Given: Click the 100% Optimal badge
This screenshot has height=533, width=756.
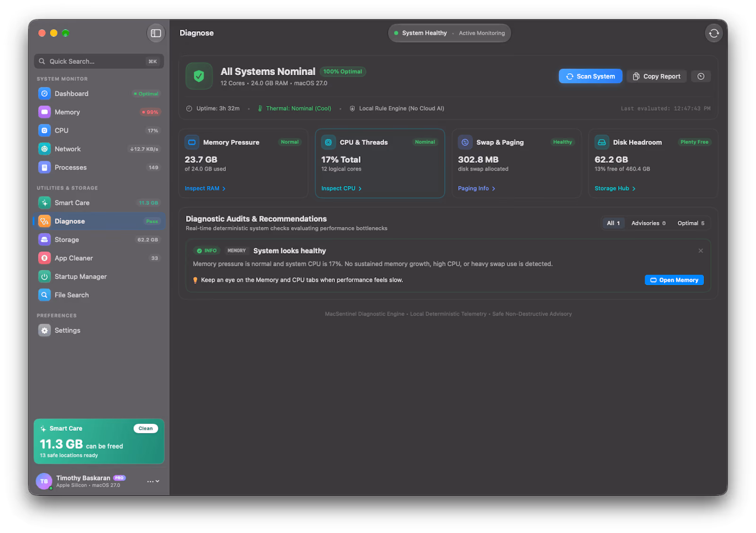Looking at the screenshot, I should pyautogui.click(x=343, y=72).
